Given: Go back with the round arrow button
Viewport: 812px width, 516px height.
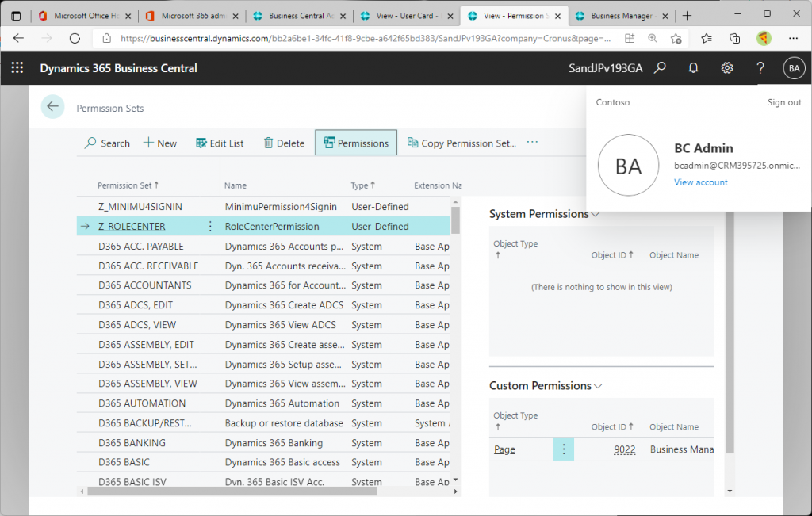Looking at the screenshot, I should [52, 107].
